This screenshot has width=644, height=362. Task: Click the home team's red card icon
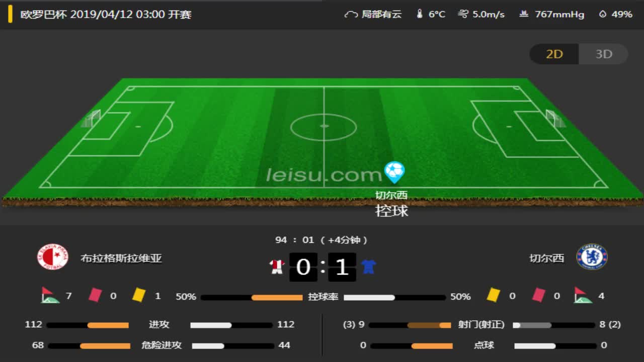(95, 295)
